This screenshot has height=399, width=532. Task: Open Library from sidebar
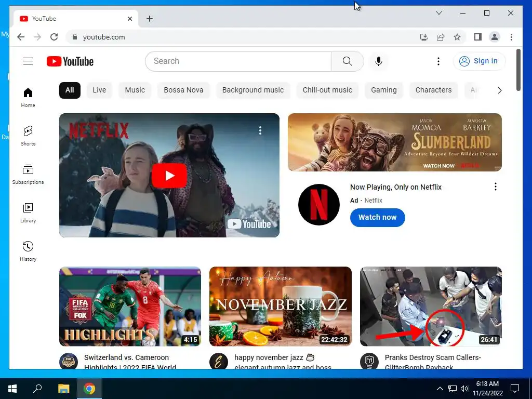tap(28, 213)
